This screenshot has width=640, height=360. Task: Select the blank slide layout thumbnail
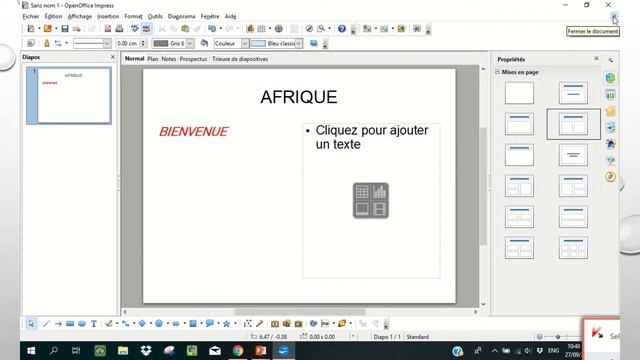coord(519,93)
